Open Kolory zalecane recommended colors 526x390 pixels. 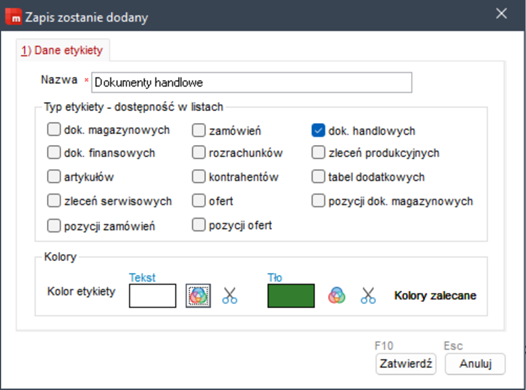[x=435, y=295]
